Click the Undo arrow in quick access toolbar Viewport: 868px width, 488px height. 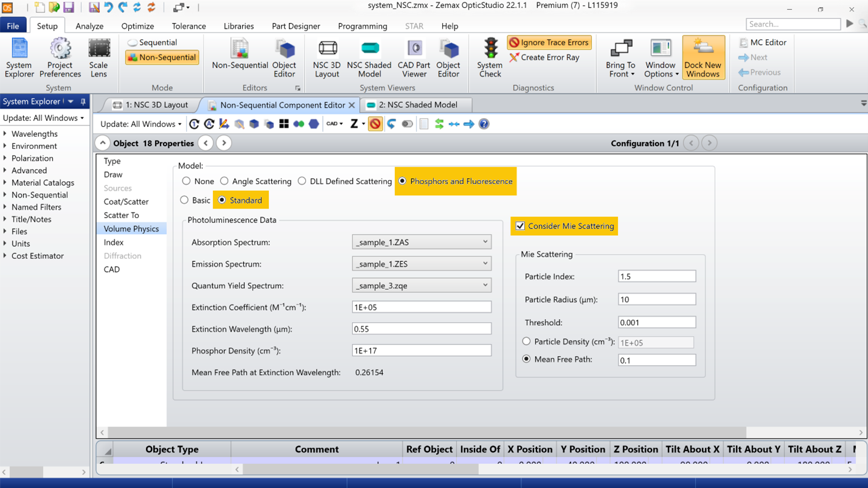pyautogui.click(x=108, y=7)
